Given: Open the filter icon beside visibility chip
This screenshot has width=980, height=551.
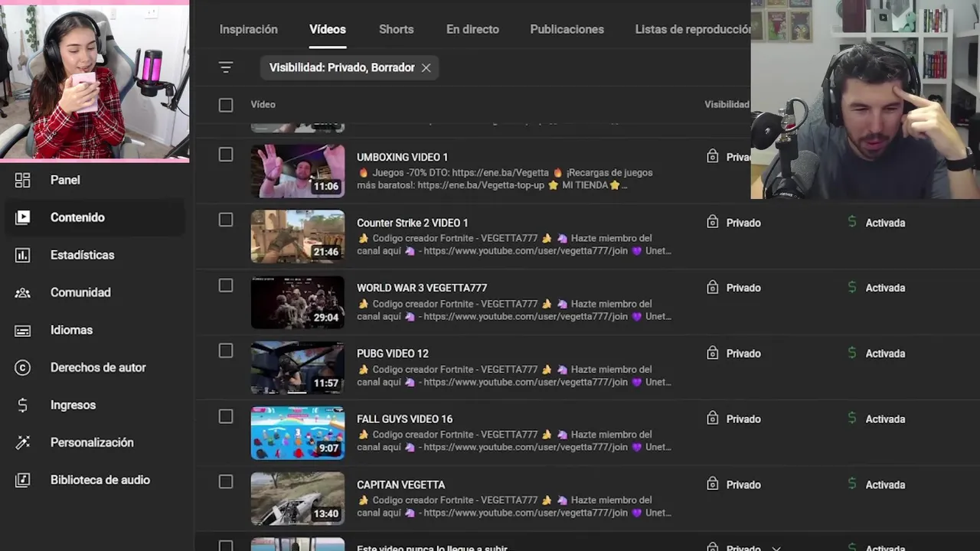Looking at the screenshot, I should 225,67.
